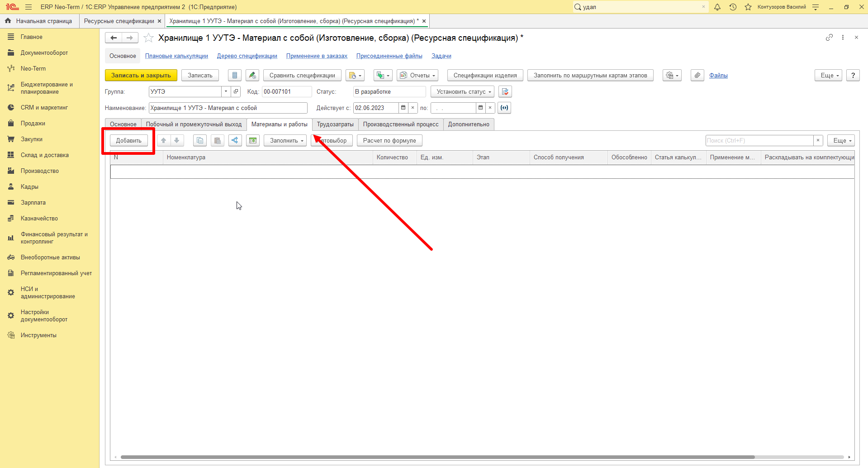Click the Добавить button in the materials table
The image size is (868, 468).
coord(129,140)
